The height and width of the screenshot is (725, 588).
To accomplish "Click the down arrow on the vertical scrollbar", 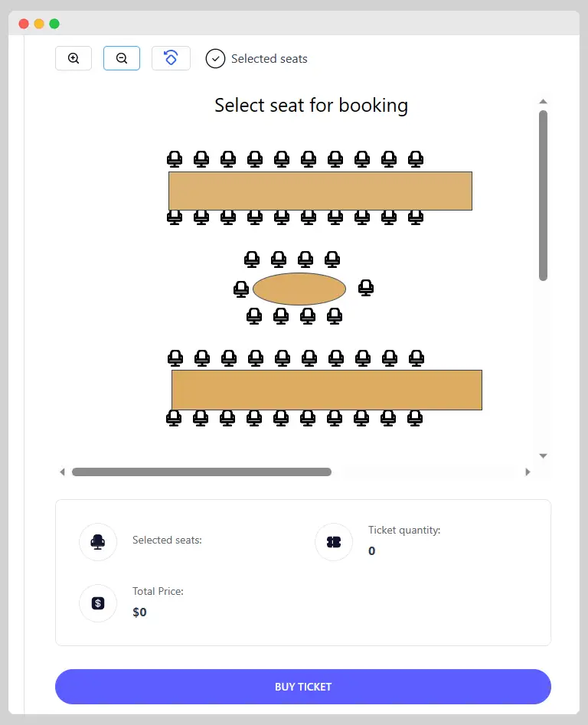I will [x=543, y=455].
